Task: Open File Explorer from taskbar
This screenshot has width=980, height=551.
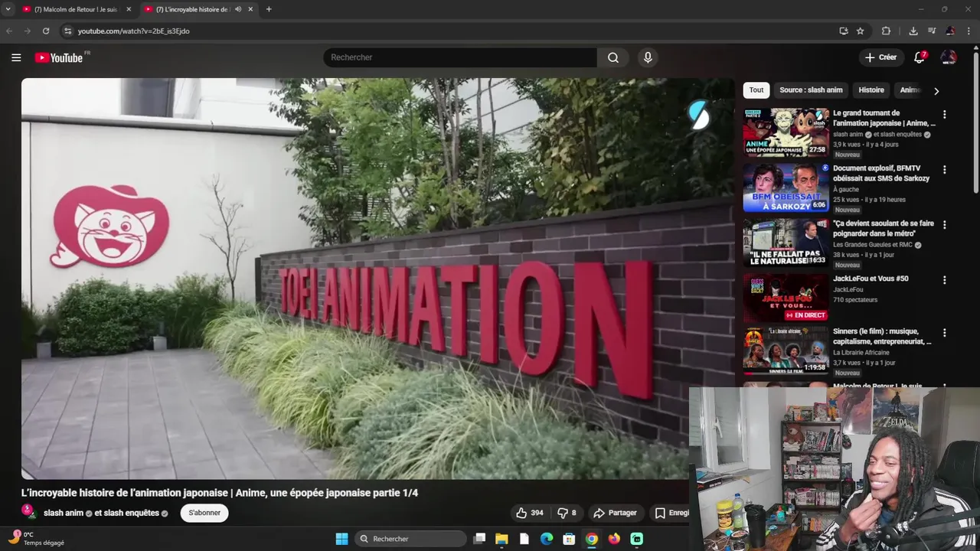Action: point(501,539)
